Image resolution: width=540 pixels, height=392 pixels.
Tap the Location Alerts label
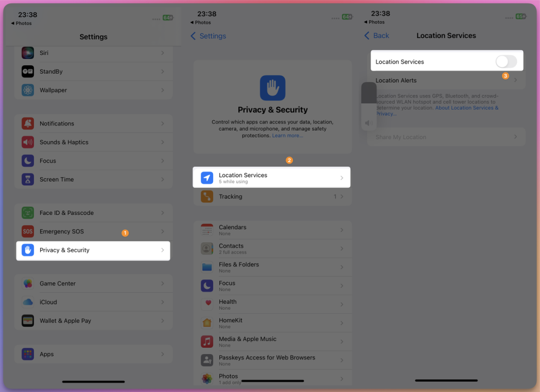pyautogui.click(x=396, y=81)
